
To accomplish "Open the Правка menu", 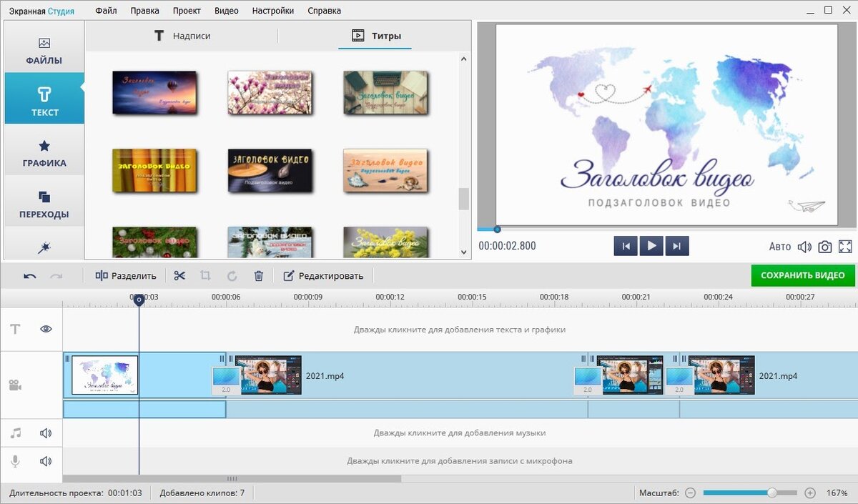I will click(x=145, y=11).
